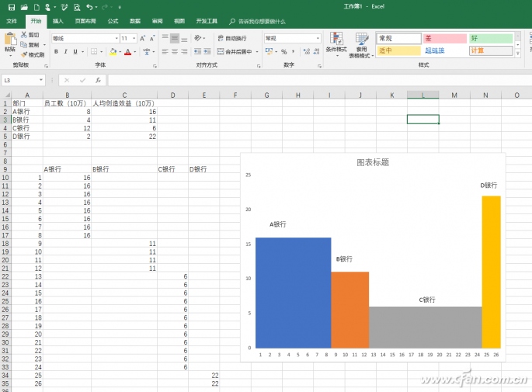Image resolution: width=532 pixels, height=392 pixels.
Task: Click the Decrease Indent icon
Action: tap(198, 51)
